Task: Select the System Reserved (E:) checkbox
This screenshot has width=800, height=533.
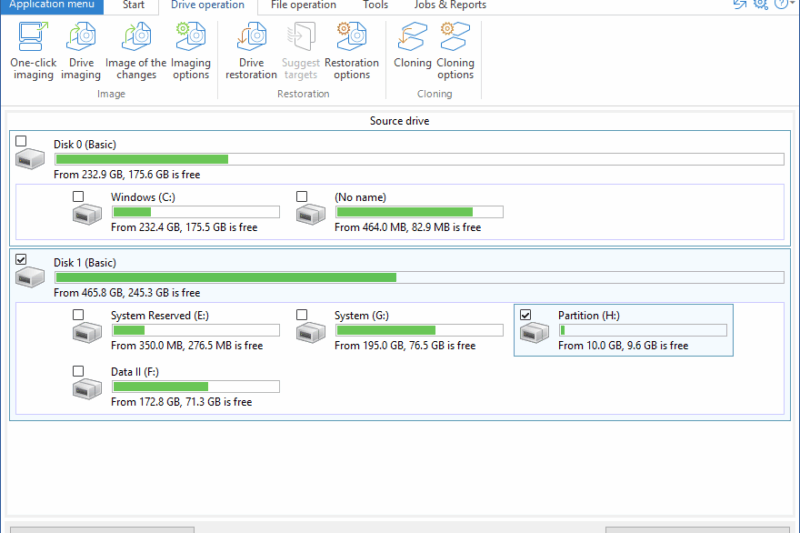Action: pyautogui.click(x=78, y=315)
